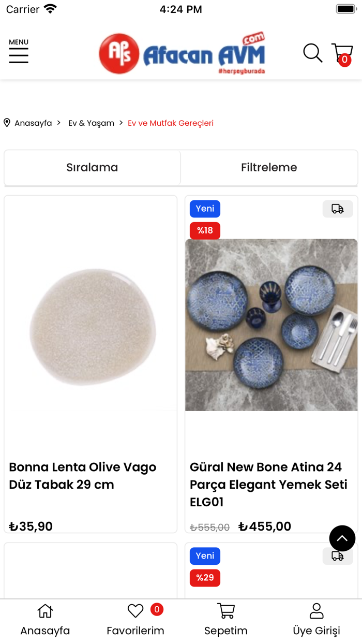The height and width of the screenshot is (644, 362).
Task: Go to Anasayfa tab in bottom bar
Action: click(x=45, y=620)
